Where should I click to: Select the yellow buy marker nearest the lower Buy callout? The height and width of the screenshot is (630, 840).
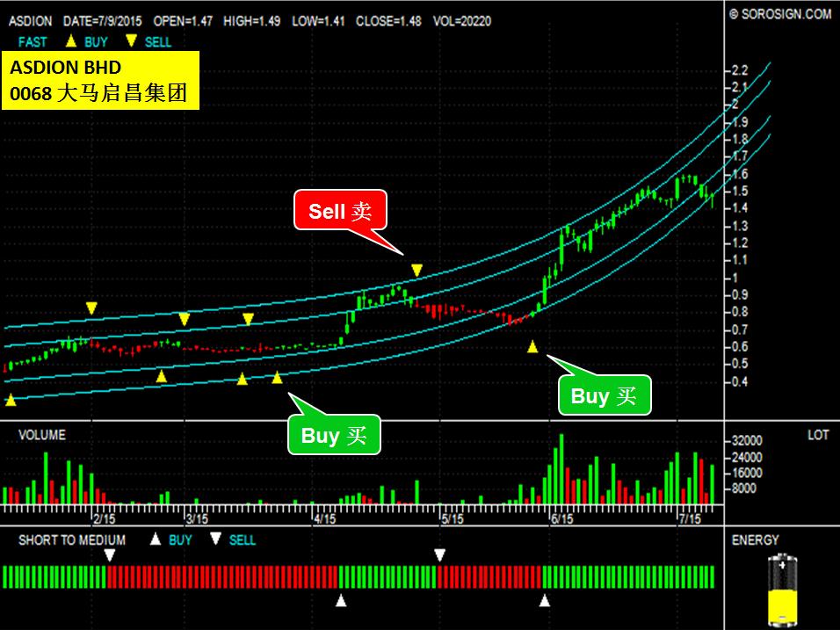tap(277, 378)
